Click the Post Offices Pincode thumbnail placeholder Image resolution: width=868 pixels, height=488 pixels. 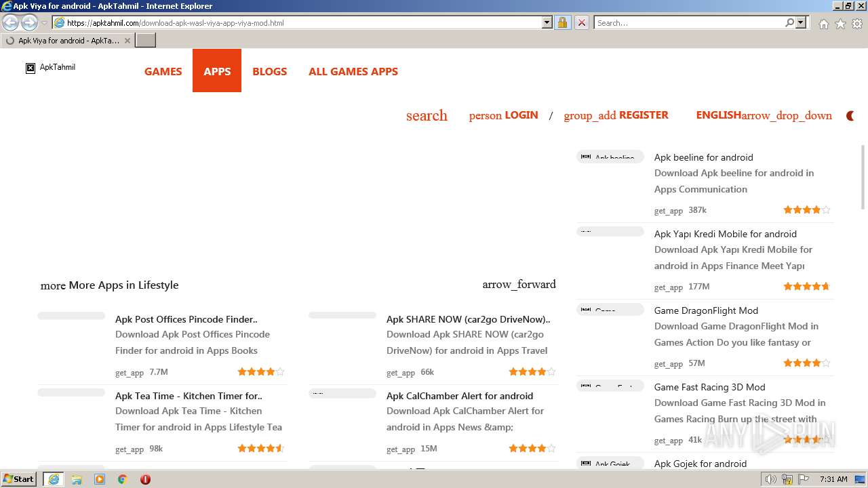71,316
